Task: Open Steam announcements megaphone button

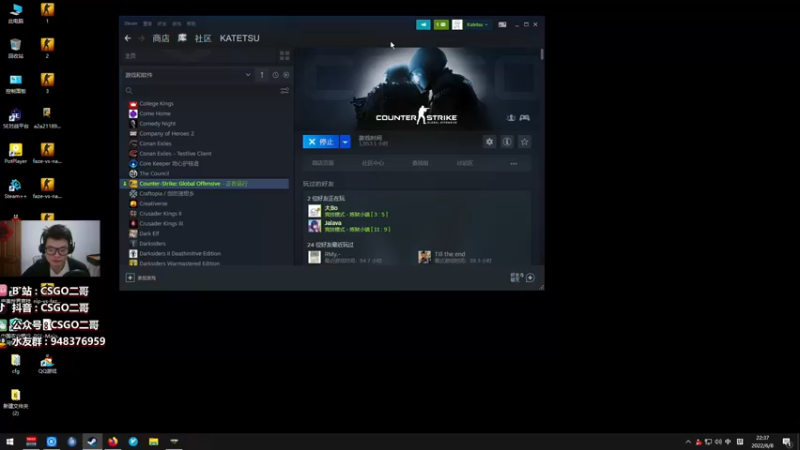Action: 423,24
